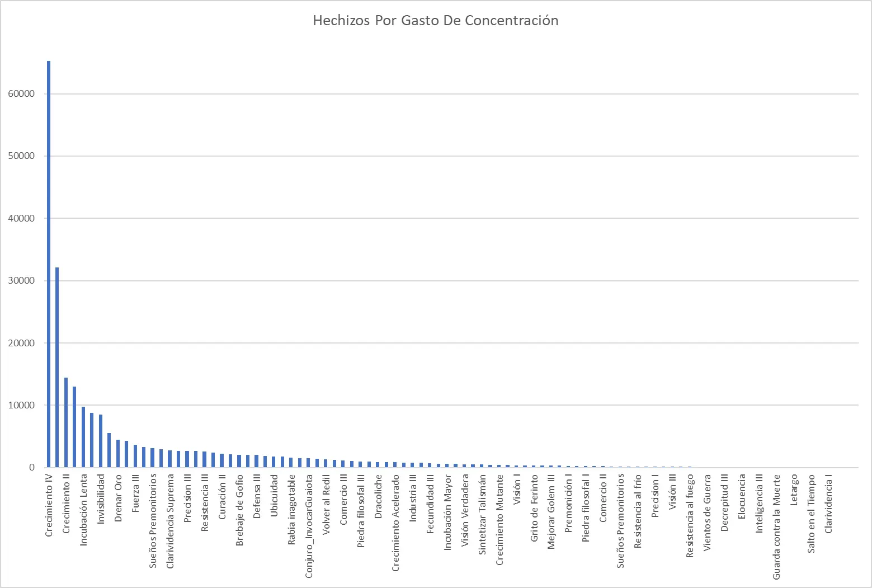Click the 'Sueños Premonitorios' label near Drenar Oro

153,521
